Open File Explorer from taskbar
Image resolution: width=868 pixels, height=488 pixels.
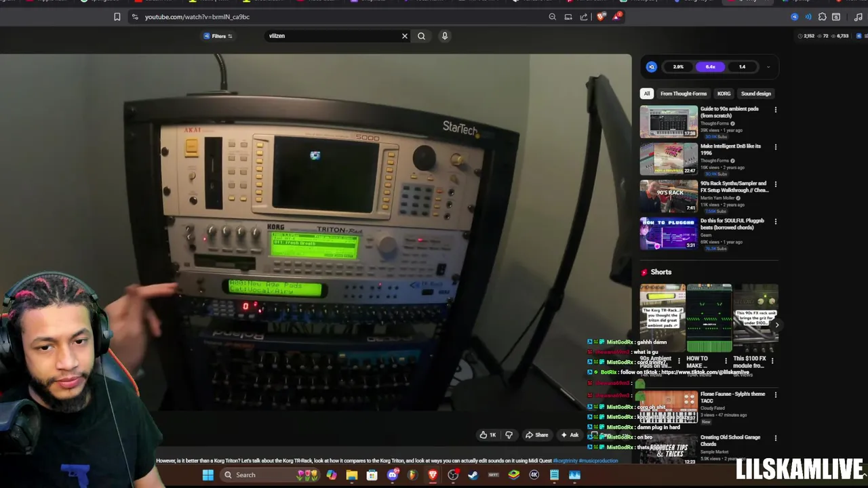click(x=351, y=475)
